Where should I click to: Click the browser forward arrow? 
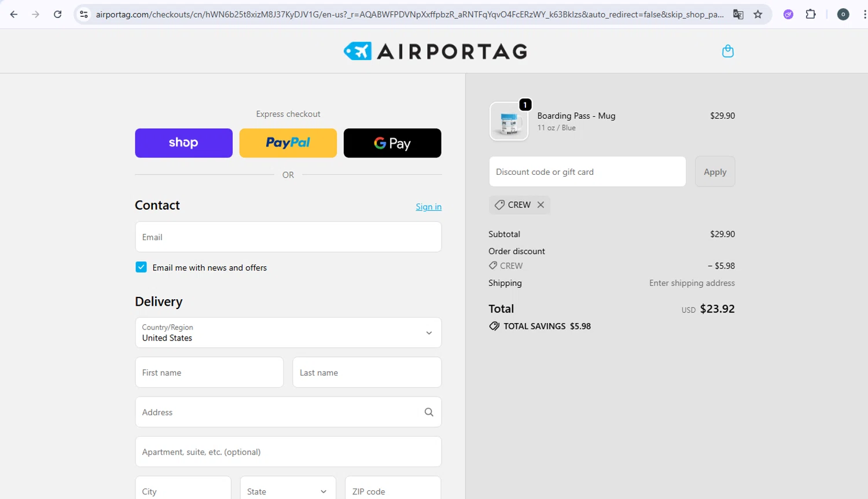[x=36, y=14]
